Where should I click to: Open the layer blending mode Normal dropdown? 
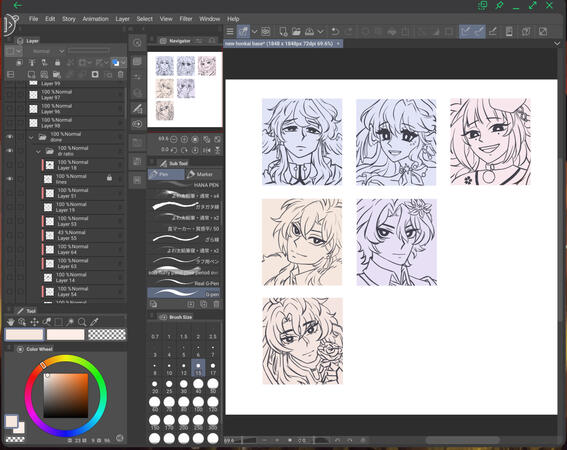pos(46,51)
